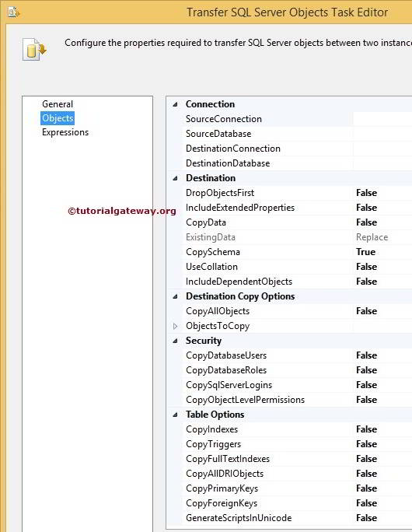Select the GenerateScriptsInUnicode False value

click(367, 518)
